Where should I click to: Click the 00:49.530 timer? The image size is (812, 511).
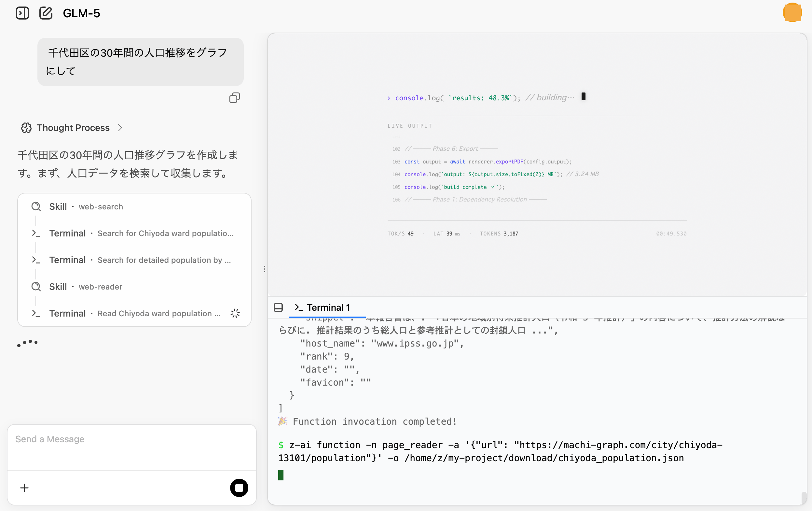[671, 234]
